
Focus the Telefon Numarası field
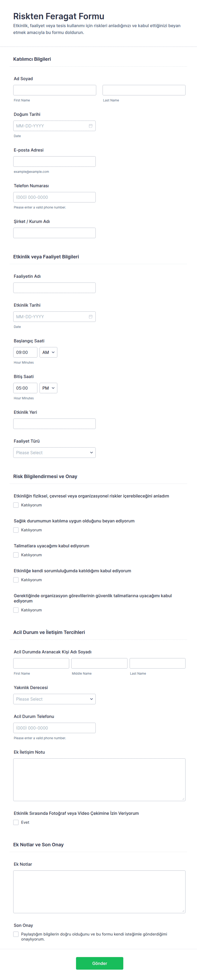54,197
